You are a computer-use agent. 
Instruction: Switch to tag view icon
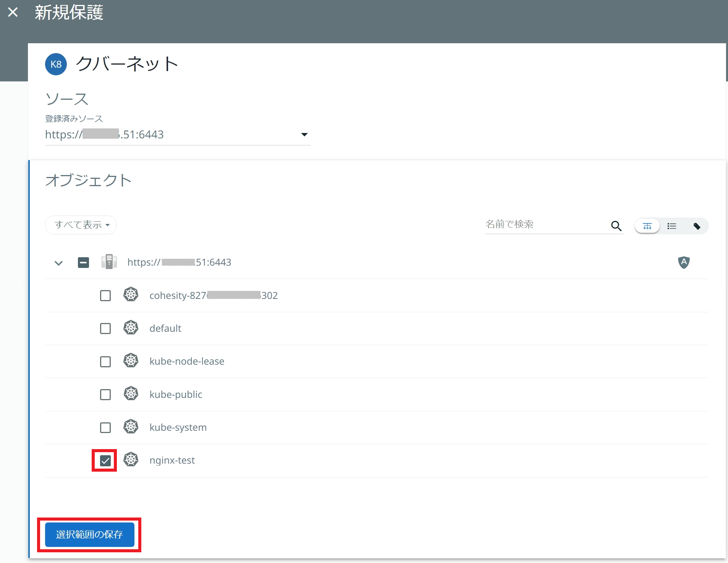pos(697,226)
